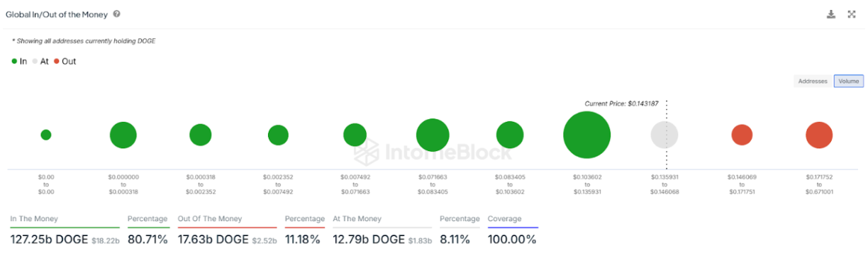
Task: Select the green bubble for $0.083405 to $0.103602
Action: (510, 135)
